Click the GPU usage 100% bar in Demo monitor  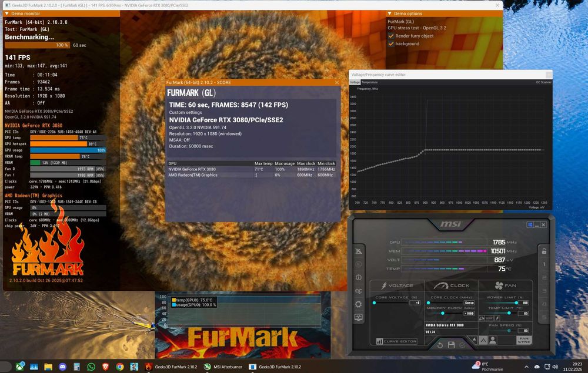(x=68, y=150)
